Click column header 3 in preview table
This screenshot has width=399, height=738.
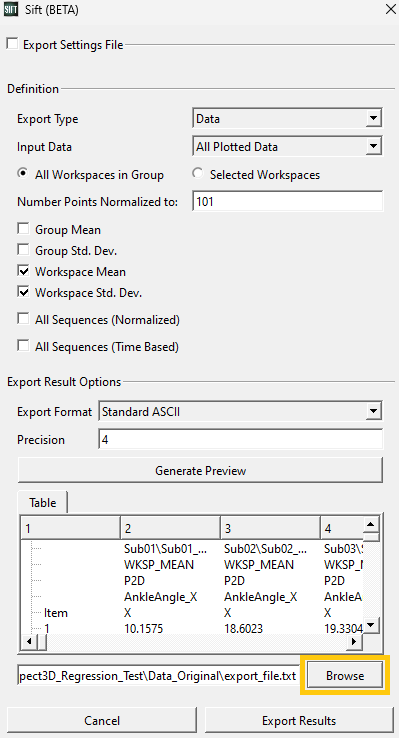pyautogui.click(x=270, y=528)
